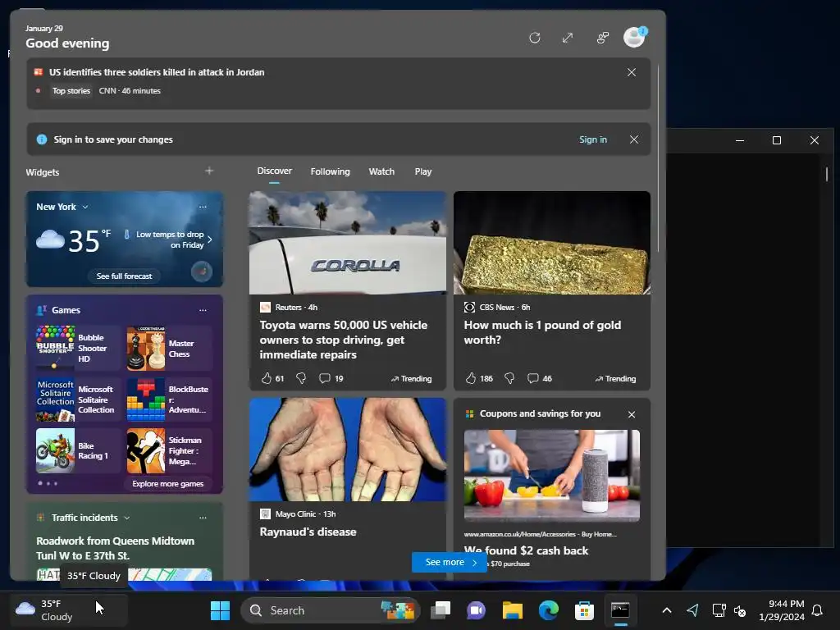The width and height of the screenshot is (840, 630).
Task: Click the weather widget round badge icon
Action: click(202, 272)
